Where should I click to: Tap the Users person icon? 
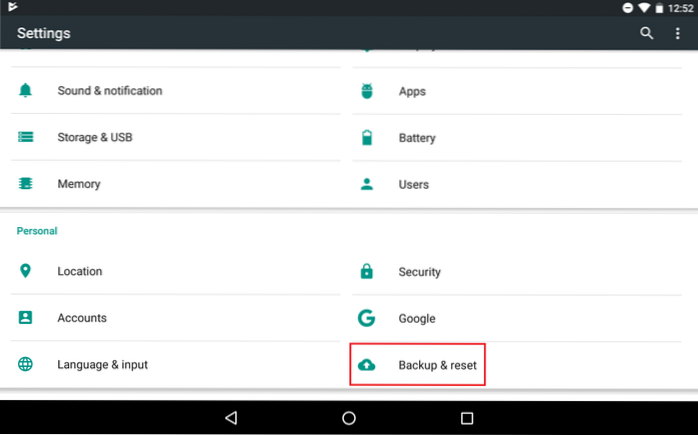[x=367, y=184]
